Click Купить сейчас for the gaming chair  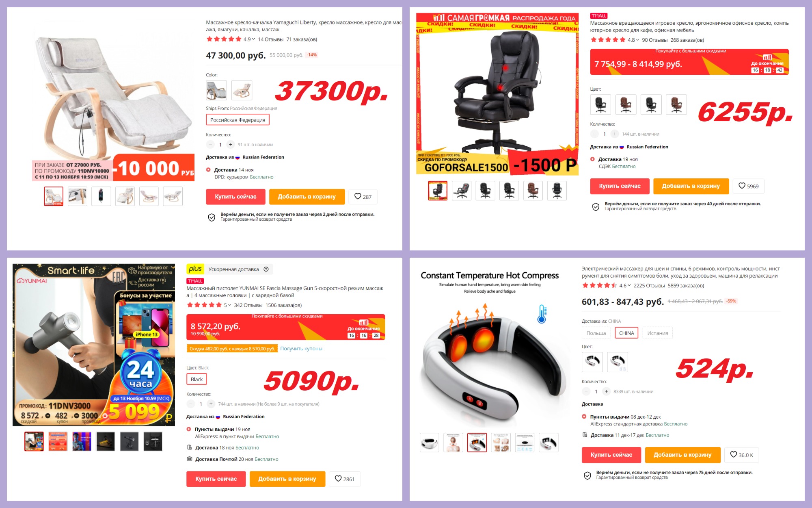click(620, 186)
